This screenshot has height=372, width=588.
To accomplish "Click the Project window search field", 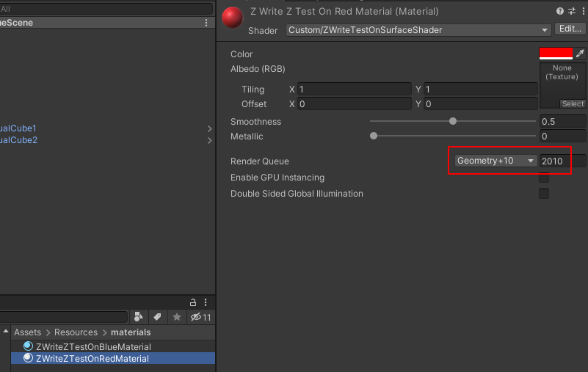I will click(x=63, y=317).
